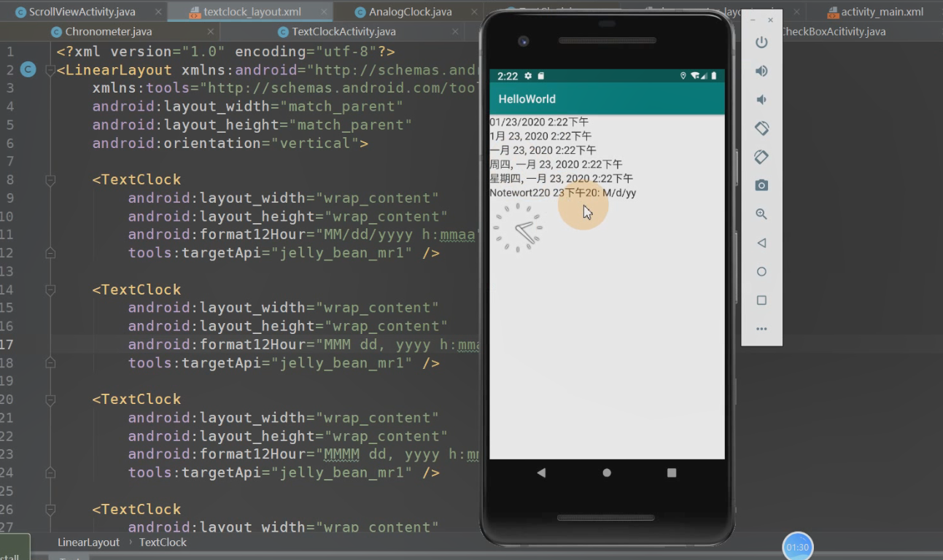Click the text 星期四, 一月 23, 2020 2:22下午
Image resolution: width=943 pixels, height=560 pixels.
(561, 178)
